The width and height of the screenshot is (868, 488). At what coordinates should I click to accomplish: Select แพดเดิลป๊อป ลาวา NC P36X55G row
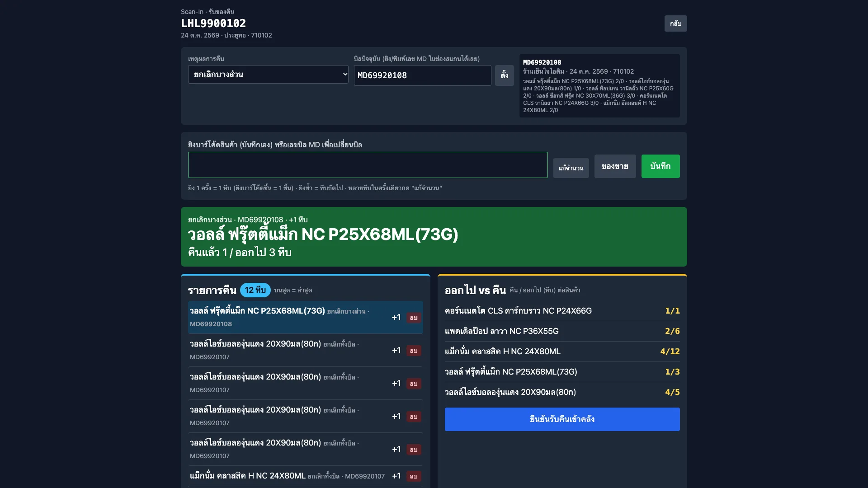(562, 331)
